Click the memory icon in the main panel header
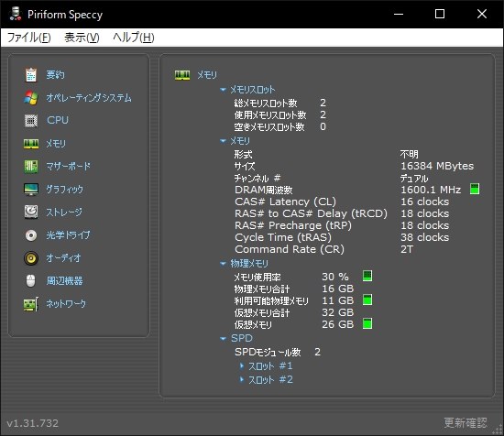 click(x=182, y=75)
